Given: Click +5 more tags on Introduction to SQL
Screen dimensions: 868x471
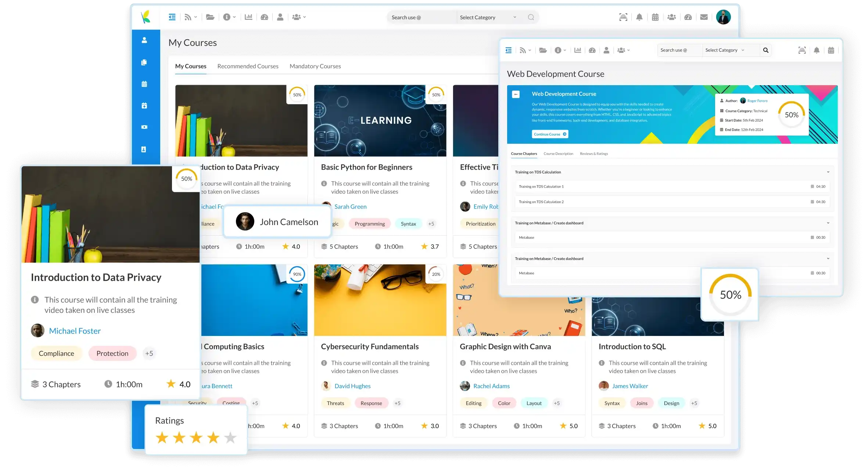Looking at the screenshot, I should (x=694, y=403).
